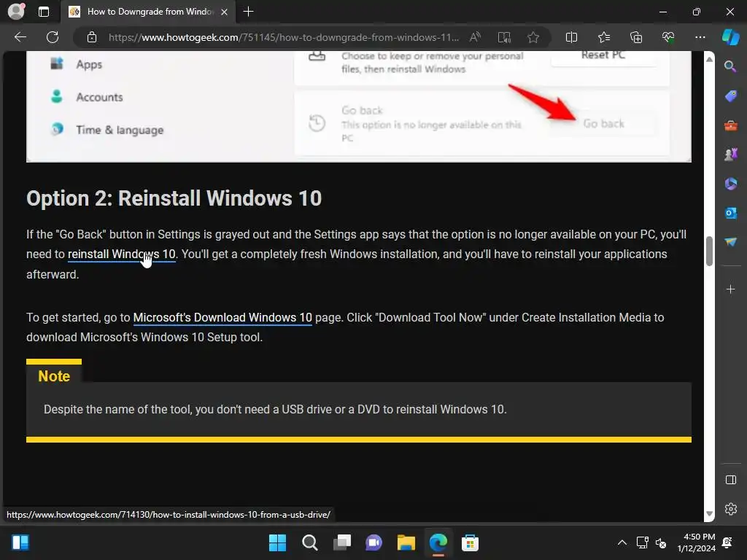Open Browser essentials heart icon
The image size is (747, 560).
coord(668,37)
